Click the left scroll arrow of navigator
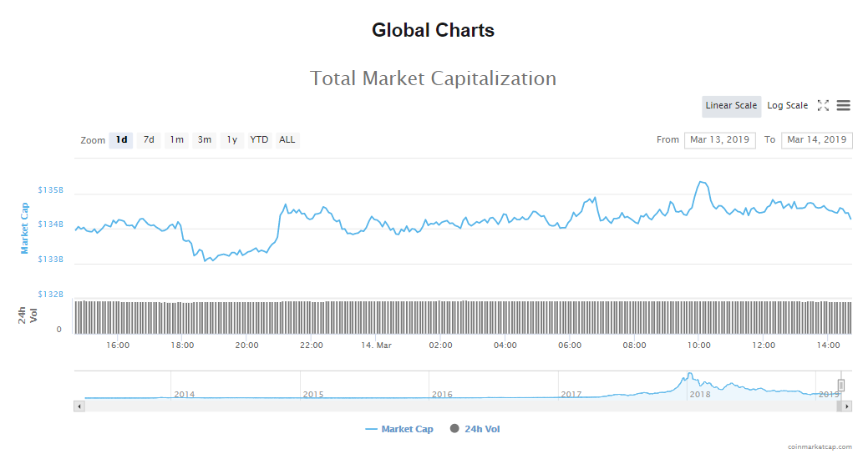Viewport: 868px width, 464px height. 79,406
